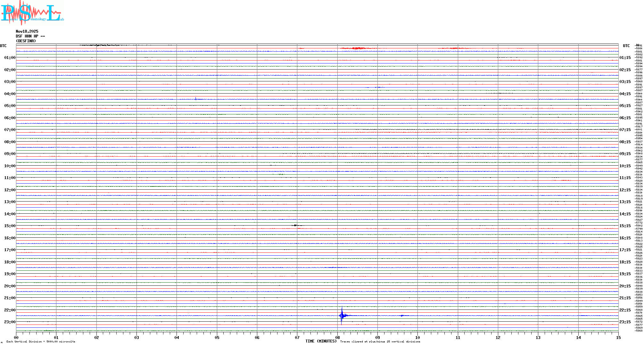
Task: Click the minute 08 tick label at the bottom
Action: click(x=337, y=338)
